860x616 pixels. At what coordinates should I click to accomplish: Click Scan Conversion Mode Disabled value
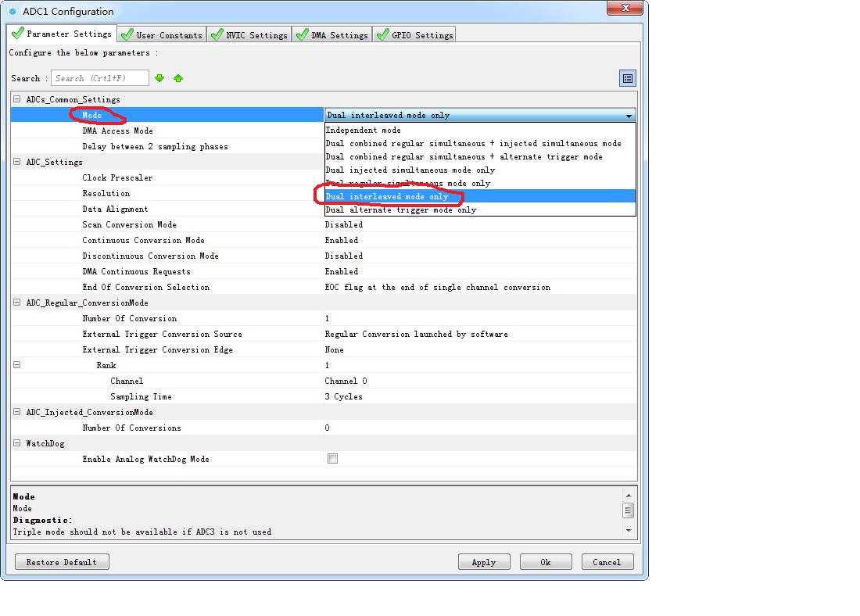pos(344,224)
